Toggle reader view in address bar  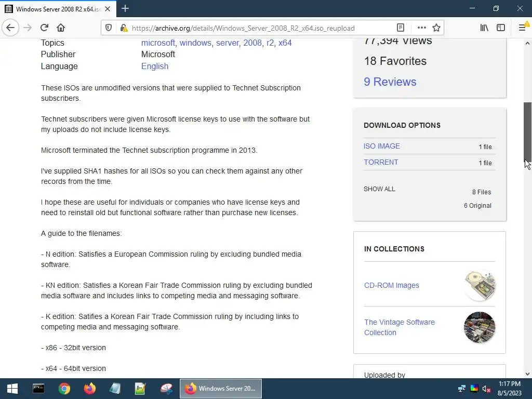point(401,28)
